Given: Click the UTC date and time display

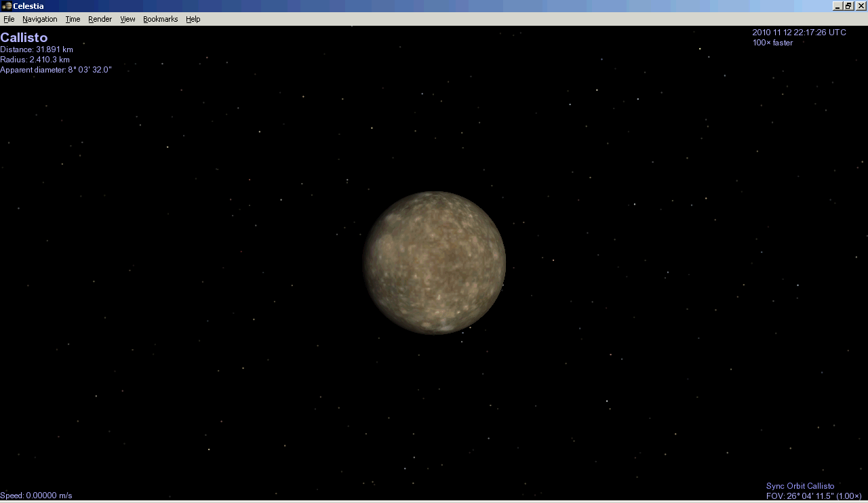Looking at the screenshot, I should 799,33.
